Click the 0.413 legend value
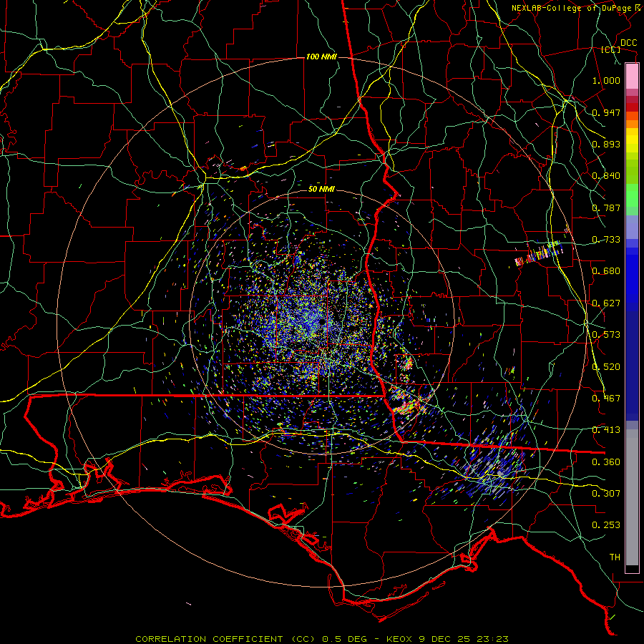The height and width of the screenshot is (644, 644). [606, 430]
